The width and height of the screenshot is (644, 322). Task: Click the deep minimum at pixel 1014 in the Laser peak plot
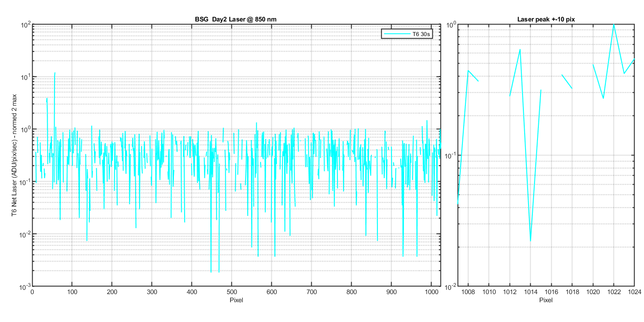pos(531,240)
